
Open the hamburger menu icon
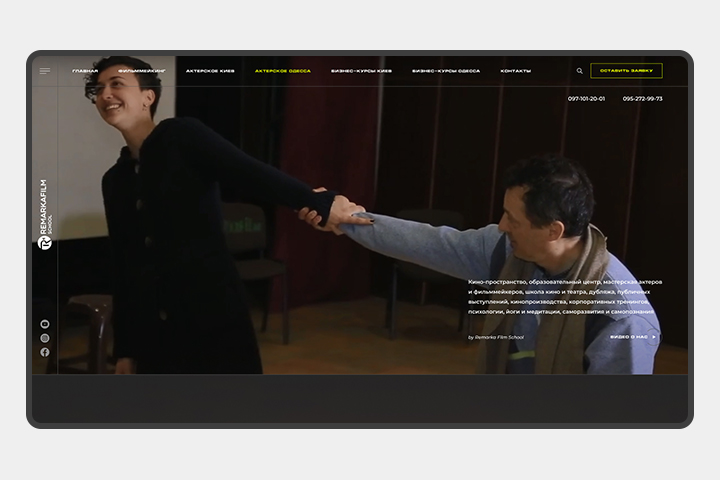pos(45,71)
